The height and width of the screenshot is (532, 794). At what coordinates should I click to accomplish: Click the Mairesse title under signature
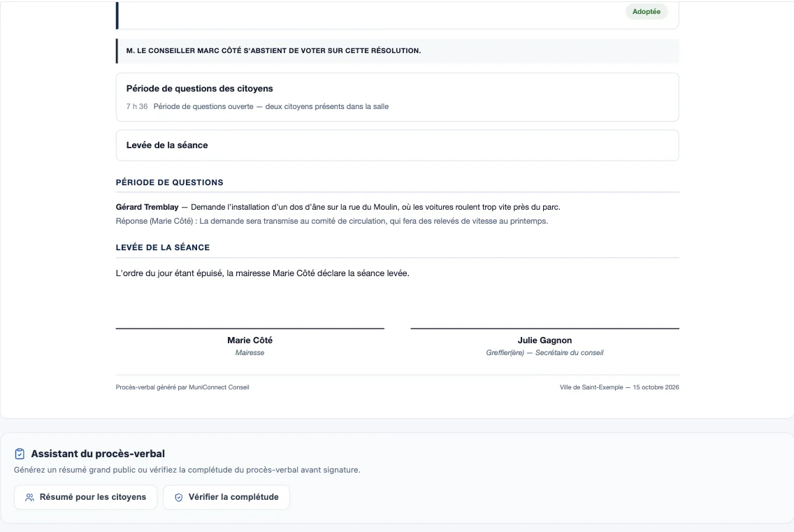[x=250, y=352]
